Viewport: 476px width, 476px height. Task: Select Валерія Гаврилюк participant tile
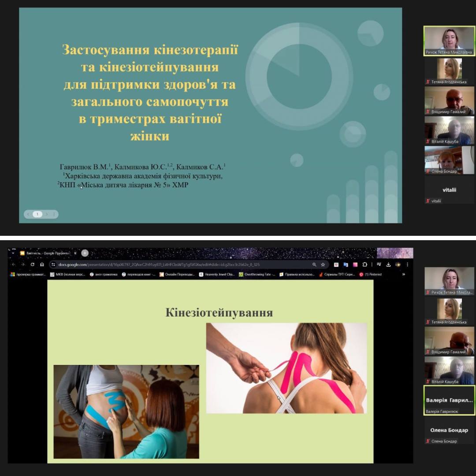(449, 400)
